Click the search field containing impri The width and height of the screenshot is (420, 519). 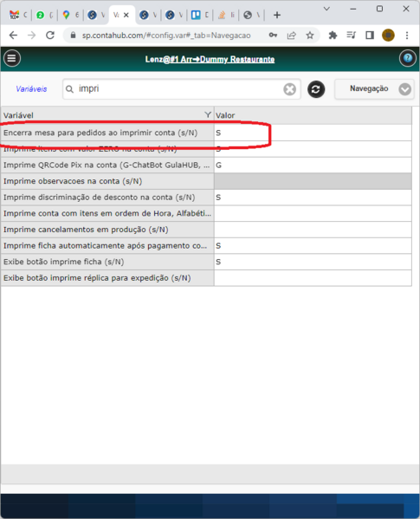(x=181, y=89)
